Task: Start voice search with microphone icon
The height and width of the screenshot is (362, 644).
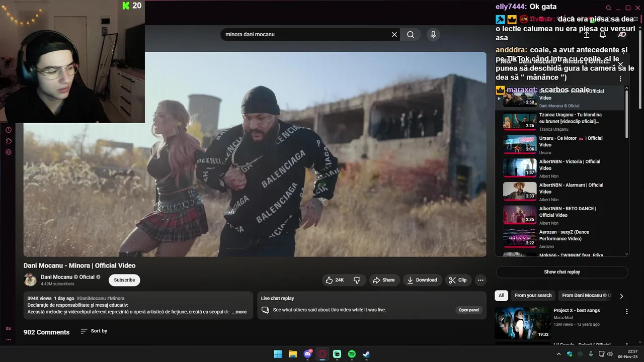Action: click(433, 35)
